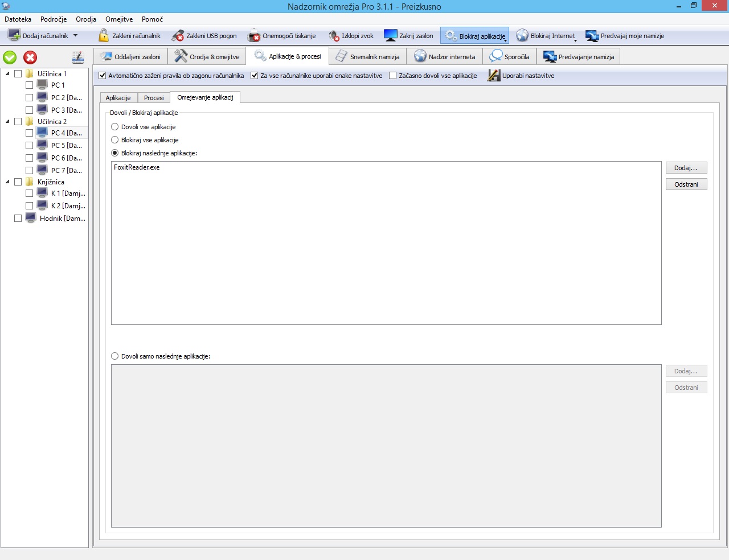
Task: Click the green checkmark select-all icon
Action: (10, 57)
